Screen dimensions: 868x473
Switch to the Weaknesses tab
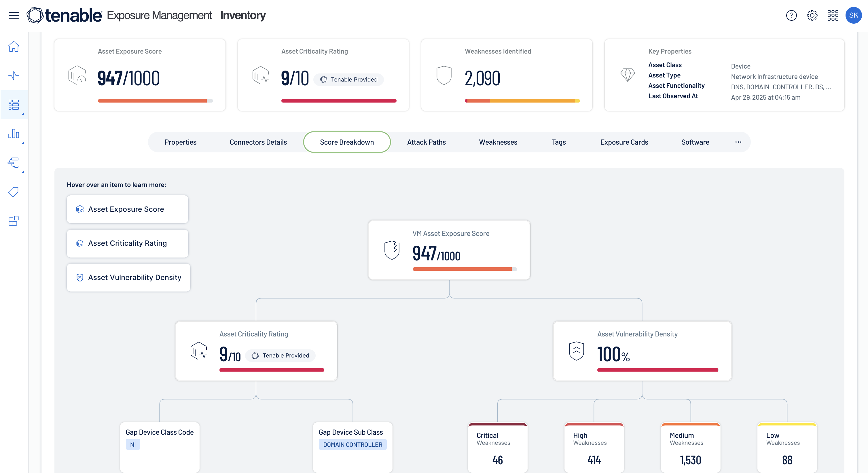(x=498, y=142)
